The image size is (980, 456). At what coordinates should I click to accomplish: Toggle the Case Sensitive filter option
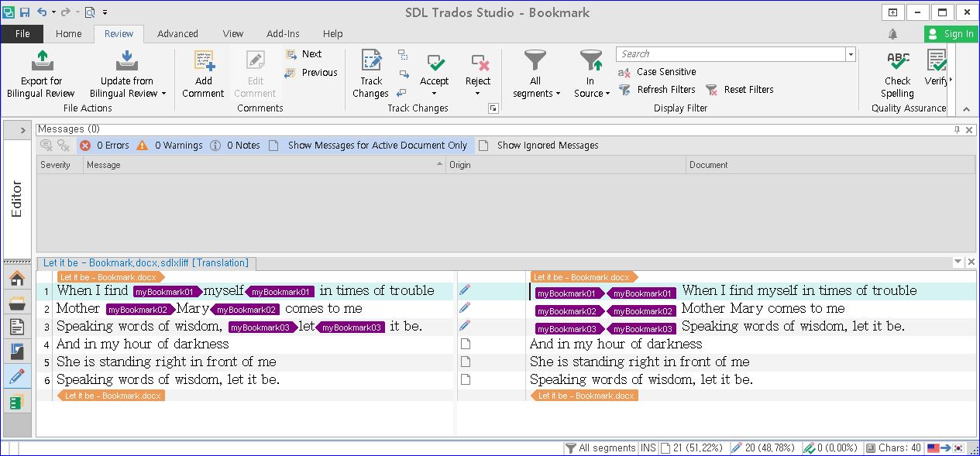[657, 72]
